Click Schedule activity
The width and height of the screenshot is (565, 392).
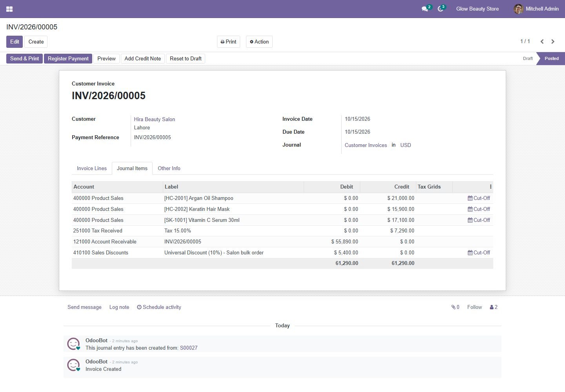(159, 307)
